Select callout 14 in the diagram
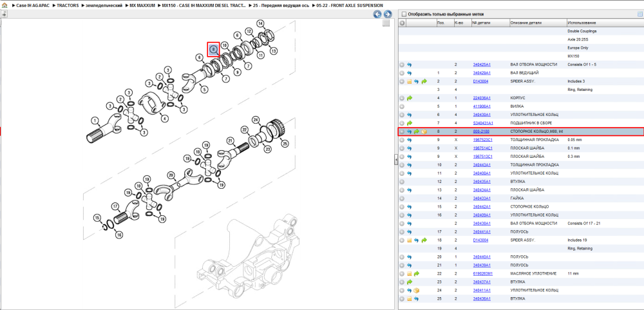Screen dimensions: 644x310 coord(260,23)
